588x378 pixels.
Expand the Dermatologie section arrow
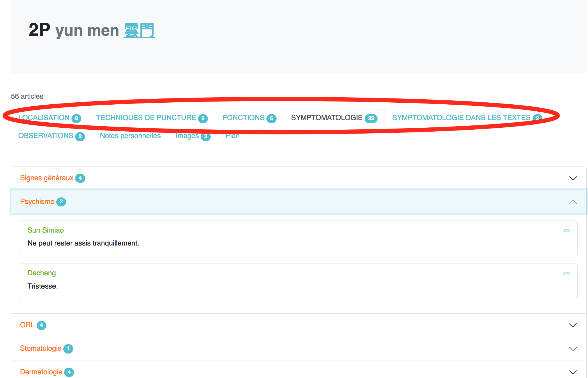pos(573,372)
